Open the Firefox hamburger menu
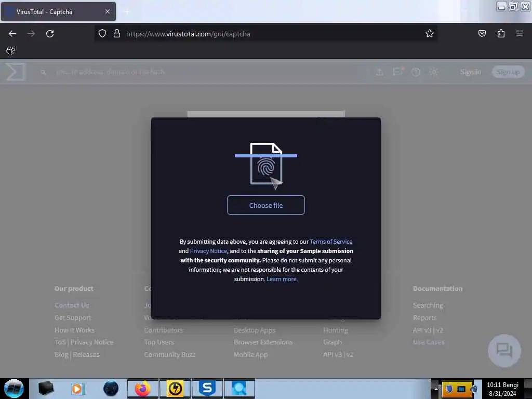The width and height of the screenshot is (532, 399). pyautogui.click(x=520, y=33)
